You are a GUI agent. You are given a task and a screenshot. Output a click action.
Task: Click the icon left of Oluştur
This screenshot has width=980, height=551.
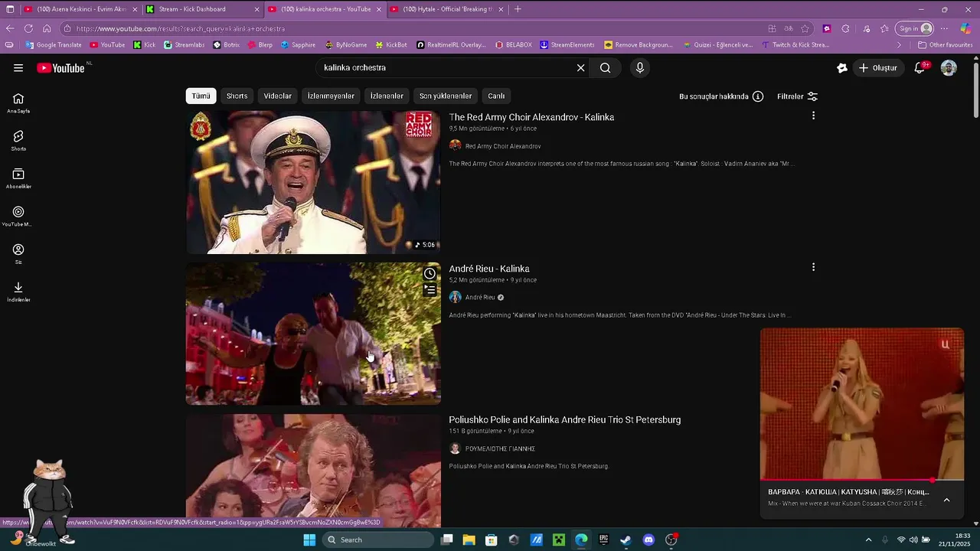click(x=842, y=67)
